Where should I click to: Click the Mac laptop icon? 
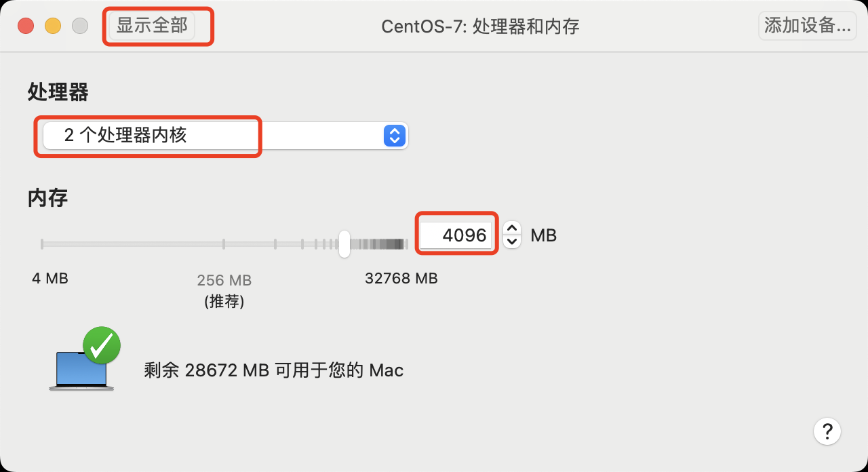tap(81, 371)
